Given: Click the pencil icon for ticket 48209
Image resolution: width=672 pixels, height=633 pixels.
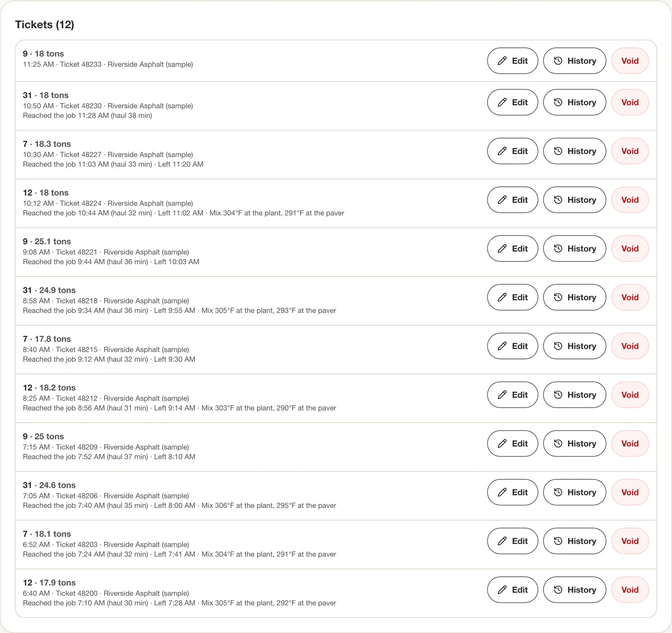Looking at the screenshot, I should (x=502, y=444).
